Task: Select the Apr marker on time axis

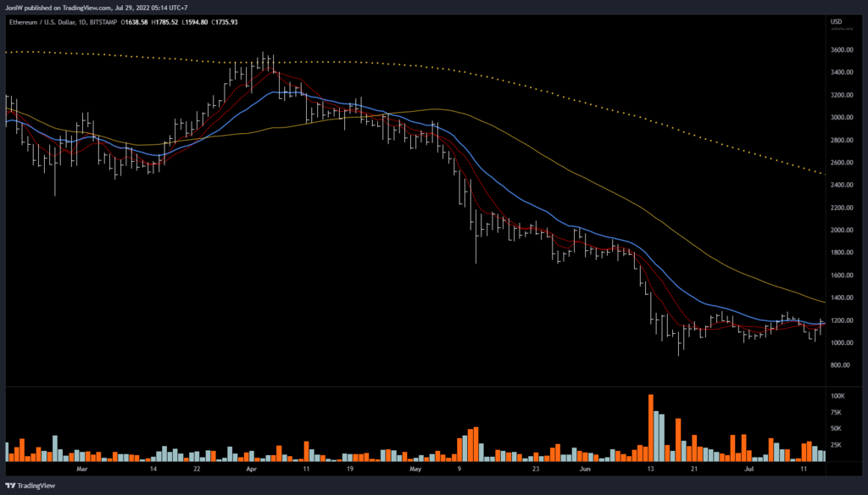Action: (250, 467)
